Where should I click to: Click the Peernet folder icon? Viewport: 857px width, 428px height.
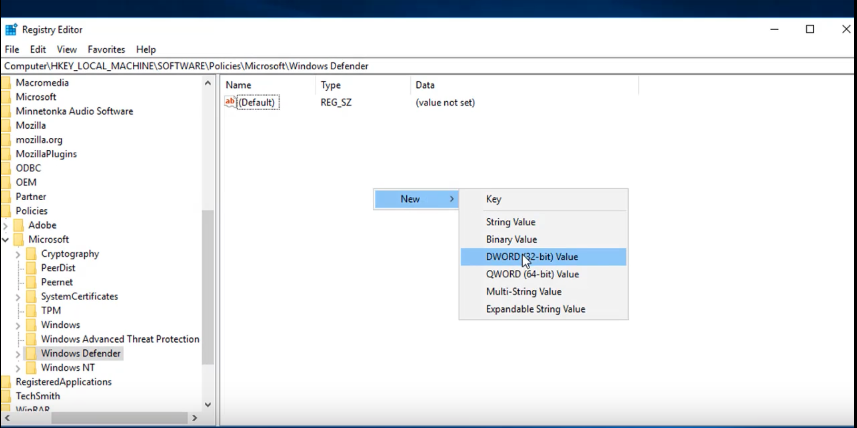click(x=31, y=282)
